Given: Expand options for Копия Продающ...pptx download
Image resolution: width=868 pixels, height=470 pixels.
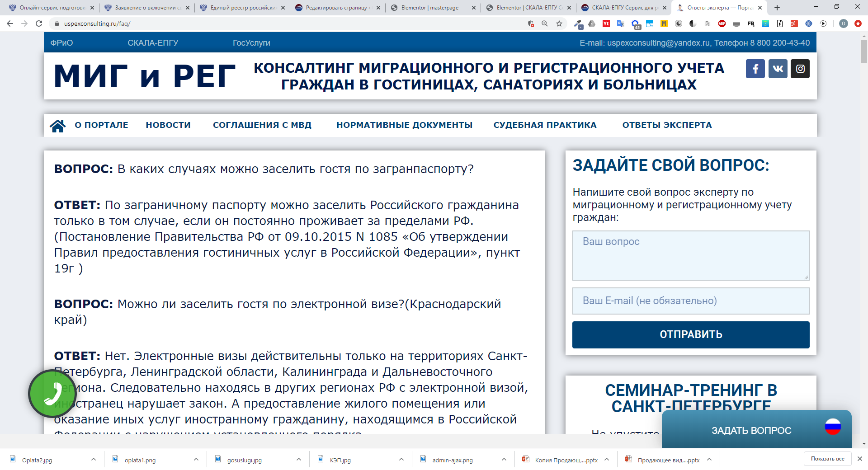Looking at the screenshot, I should point(607,459).
